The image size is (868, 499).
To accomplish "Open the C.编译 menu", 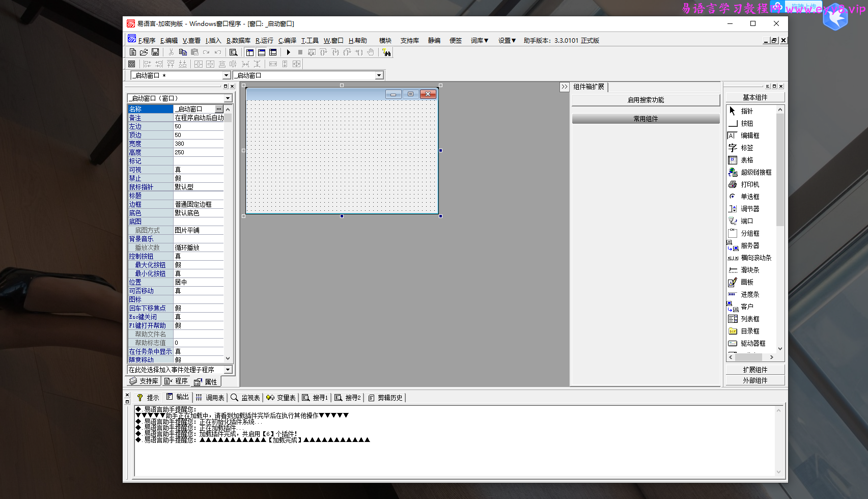I will pos(287,40).
